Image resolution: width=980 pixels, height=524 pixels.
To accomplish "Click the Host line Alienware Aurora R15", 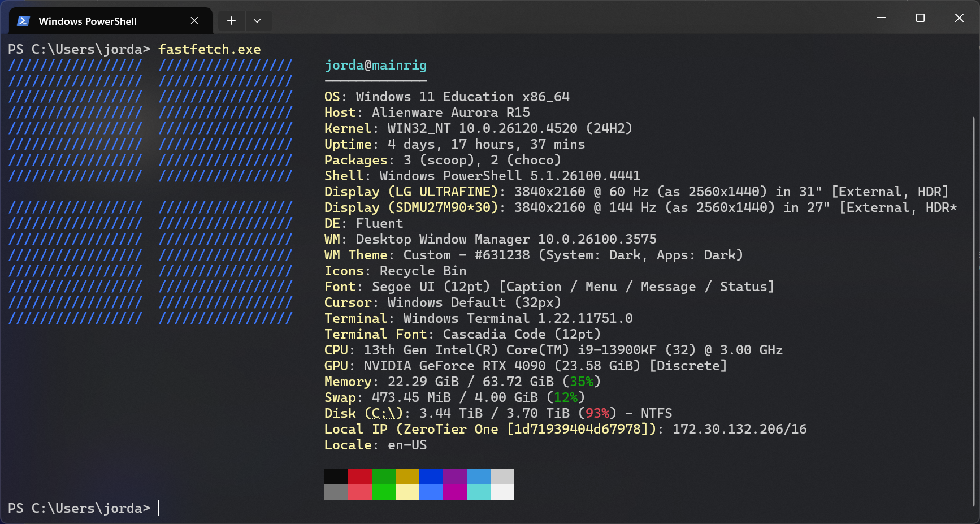I will point(427,112).
